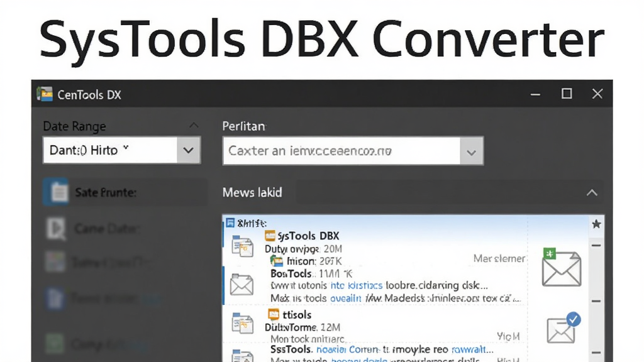Click the CenTools DX title bar app icon

click(x=45, y=94)
